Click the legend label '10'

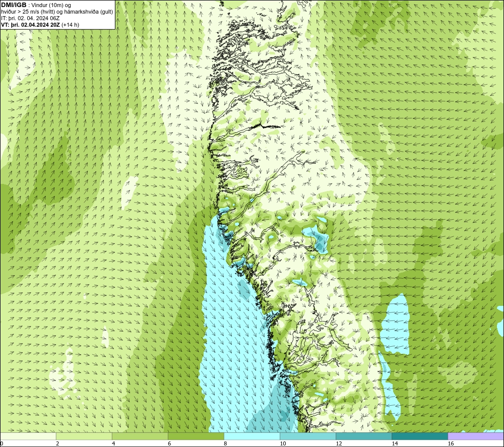283,444
